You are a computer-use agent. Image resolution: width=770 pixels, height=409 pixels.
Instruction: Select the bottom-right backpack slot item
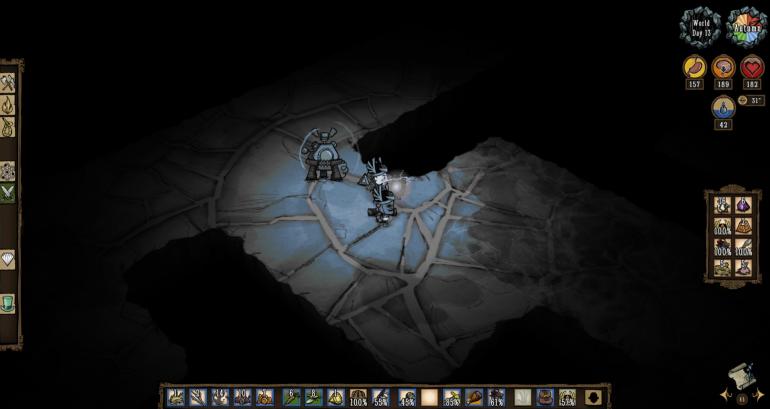[743, 268]
